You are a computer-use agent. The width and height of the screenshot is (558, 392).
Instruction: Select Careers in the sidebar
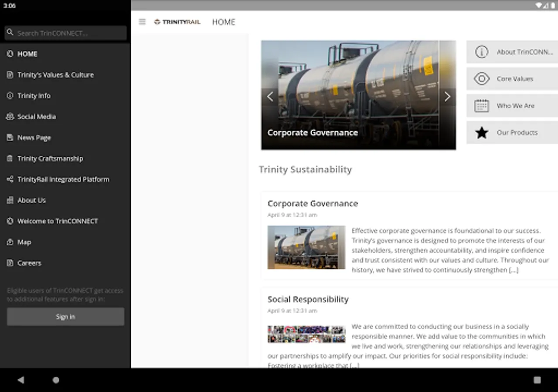point(65,263)
